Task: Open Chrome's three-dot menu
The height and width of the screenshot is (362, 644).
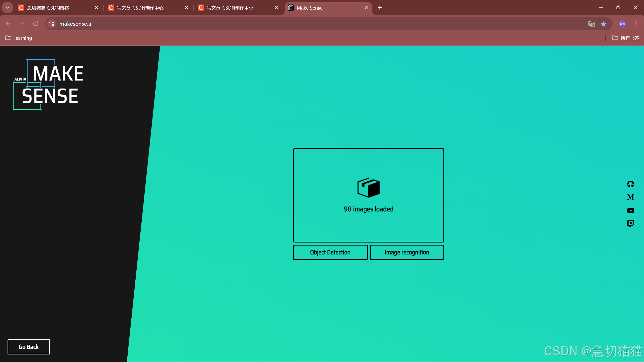Action: click(636, 24)
